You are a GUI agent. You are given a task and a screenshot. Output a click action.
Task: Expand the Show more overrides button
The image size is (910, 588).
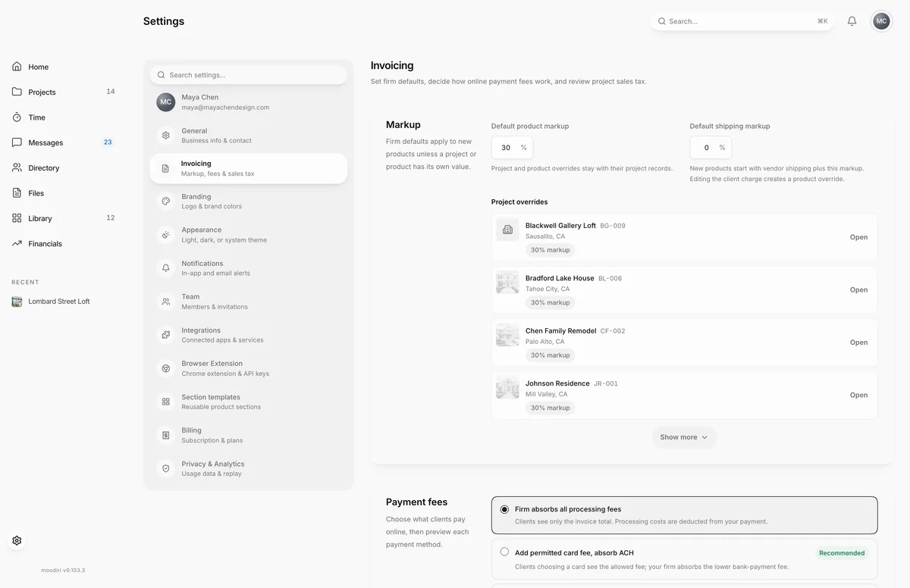coord(684,437)
